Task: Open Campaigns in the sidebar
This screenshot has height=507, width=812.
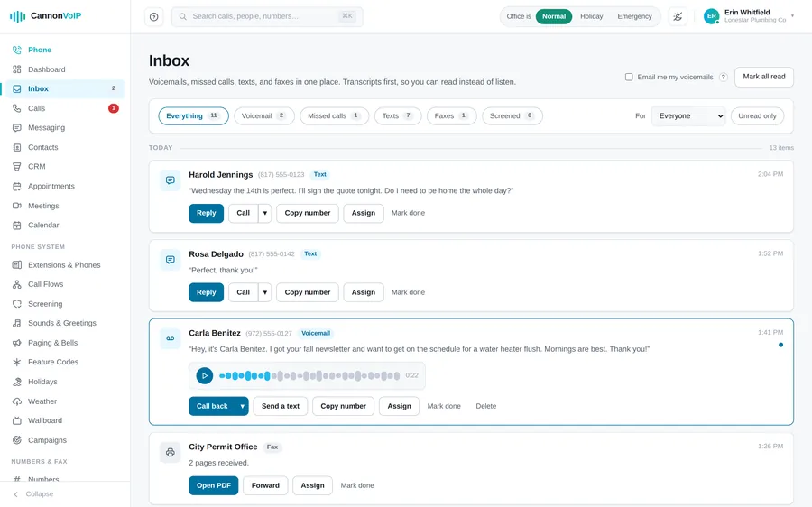Action: click(x=65, y=440)
